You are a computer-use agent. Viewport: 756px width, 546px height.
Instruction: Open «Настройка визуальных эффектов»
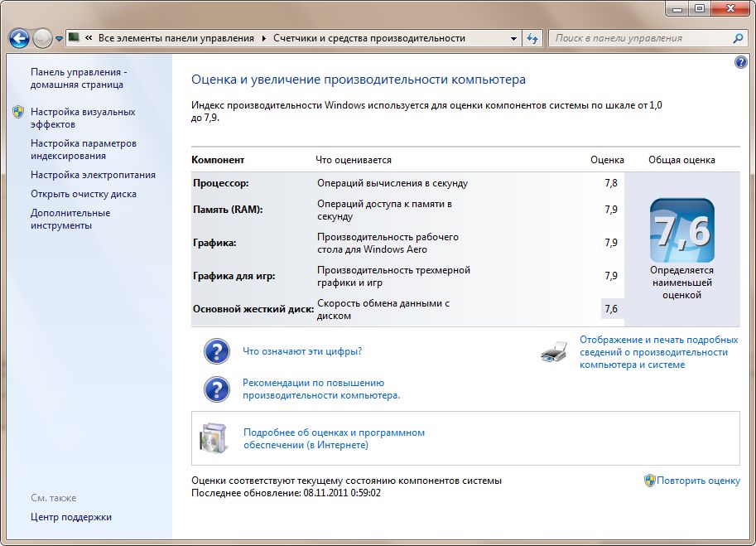coord(83,118)
